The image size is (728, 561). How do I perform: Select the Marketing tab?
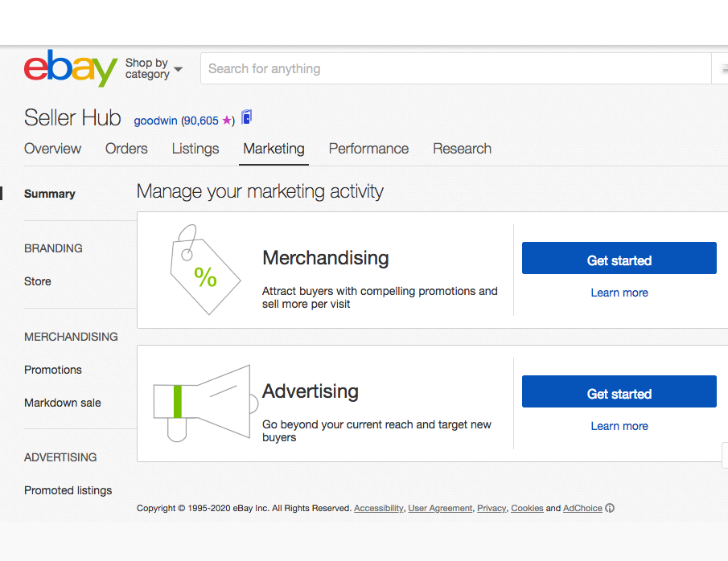coord(274,149)
